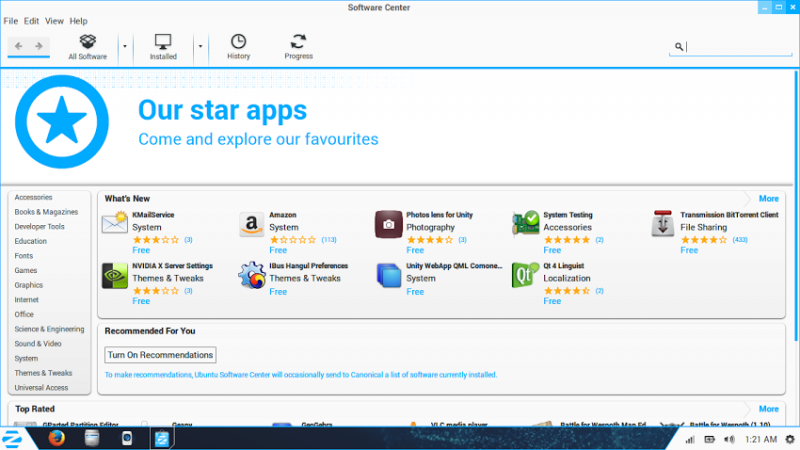Select the Office category
Viewport: 800px width, 450px height.
(24, 314)
